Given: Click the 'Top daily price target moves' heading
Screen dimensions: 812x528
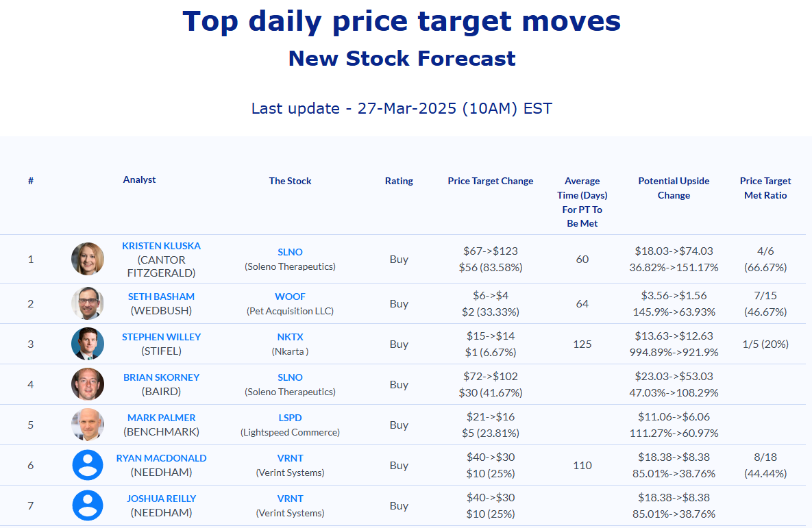Looking at the screenshot, I should (x=402, y=22).
